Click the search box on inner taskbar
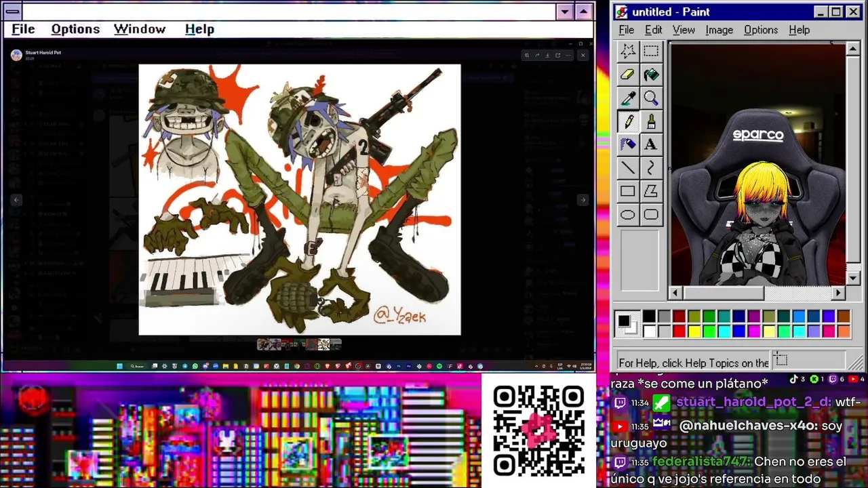 pos(138,366)
